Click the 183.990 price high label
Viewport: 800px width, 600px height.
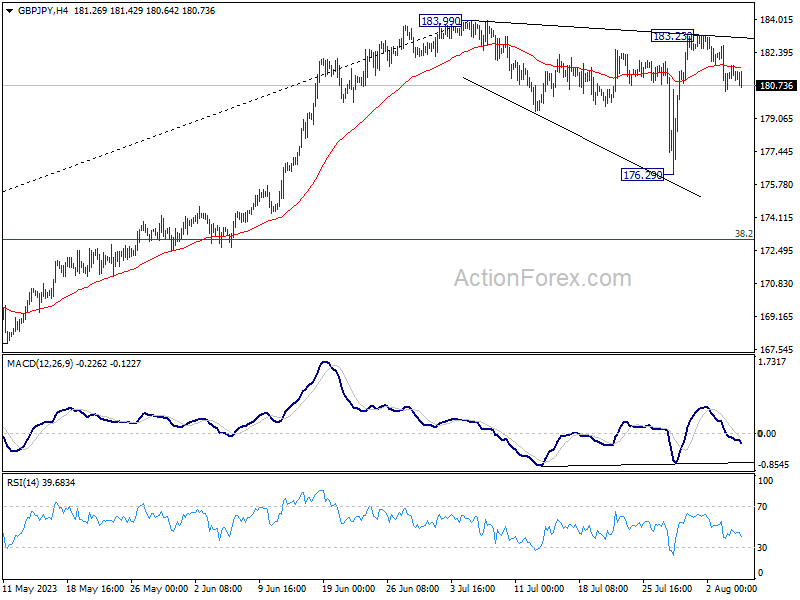440,21
